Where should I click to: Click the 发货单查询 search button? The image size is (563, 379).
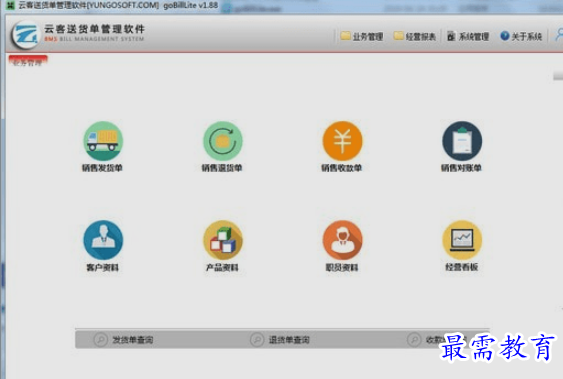point(124,339)
